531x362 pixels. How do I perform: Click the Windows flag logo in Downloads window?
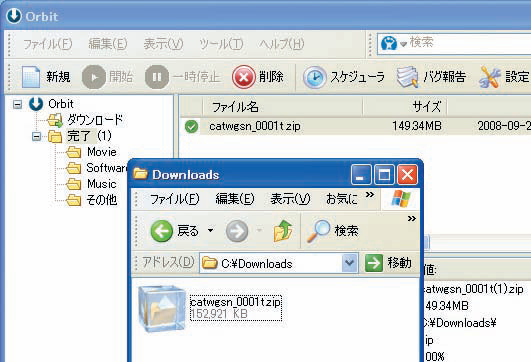tap(401, 199)
